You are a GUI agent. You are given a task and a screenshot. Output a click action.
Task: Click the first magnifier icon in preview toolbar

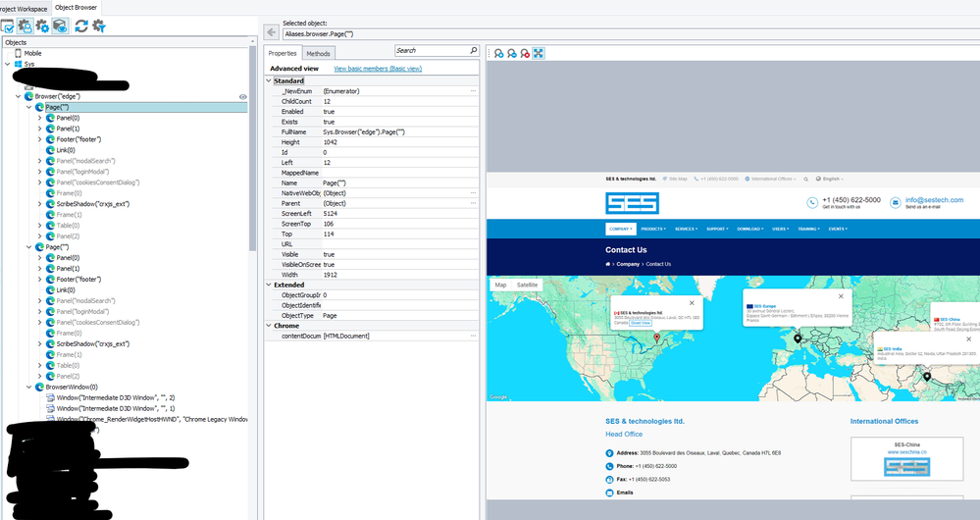click(498, 53)
